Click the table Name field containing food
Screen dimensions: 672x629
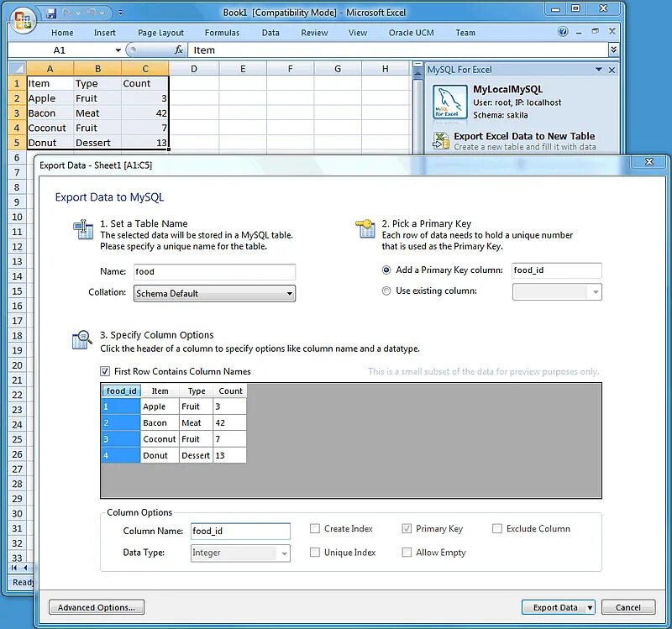214,271
